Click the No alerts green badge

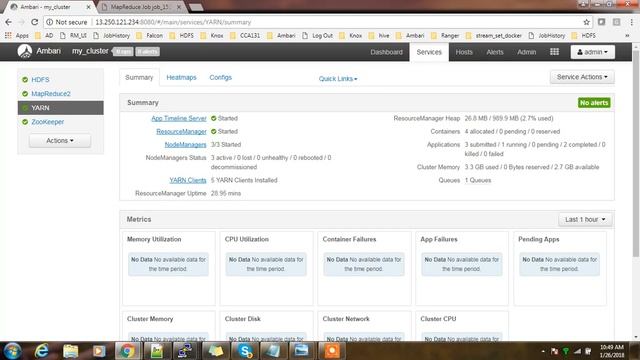pos(594,103)
